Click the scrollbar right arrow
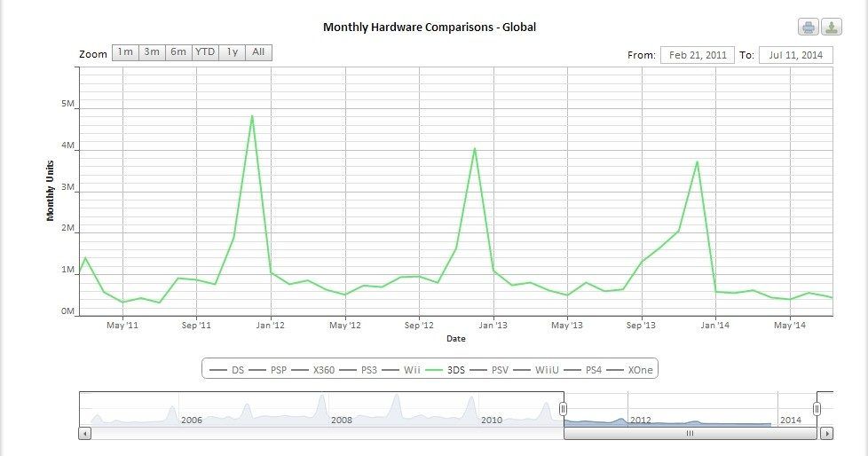This screenshot has height=456, width=868. click(x=826, y=434)
